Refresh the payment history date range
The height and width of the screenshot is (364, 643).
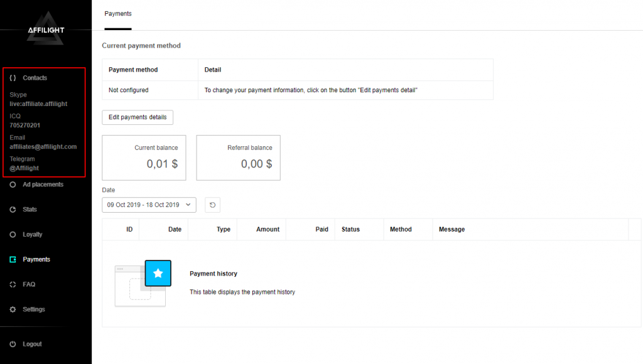pyautogui.click(x=212, y=205)
